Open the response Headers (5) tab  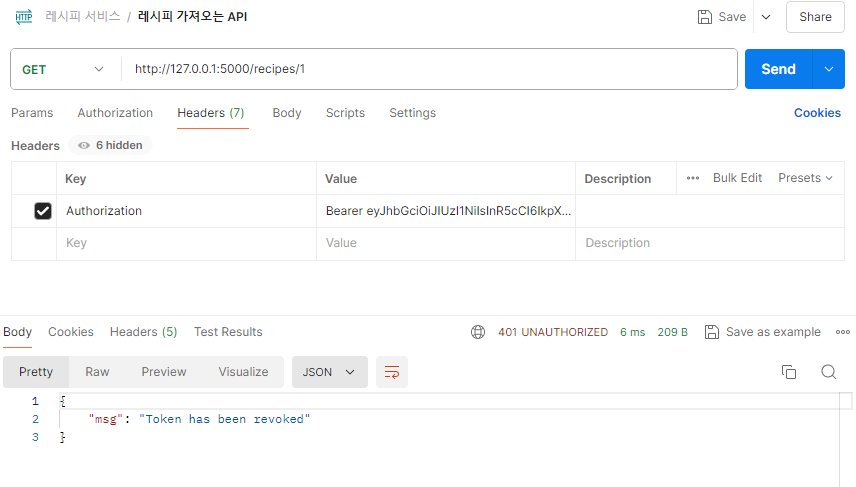click(144, 332)
